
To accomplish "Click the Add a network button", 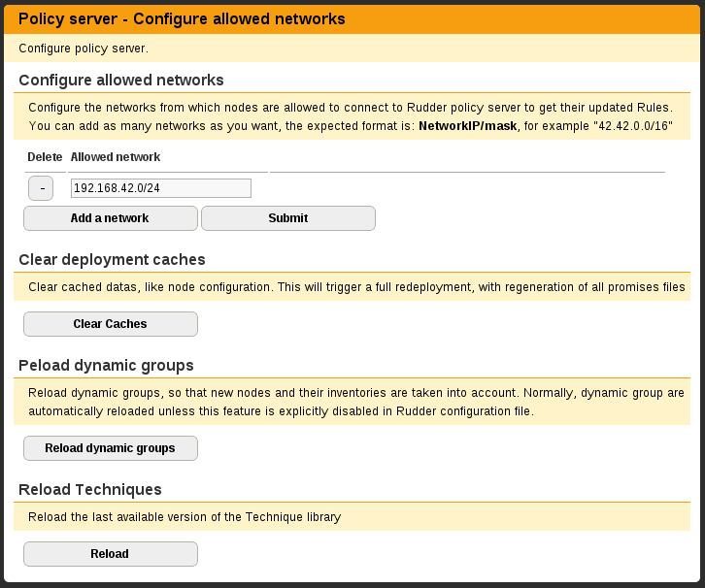I will [111, 218].
